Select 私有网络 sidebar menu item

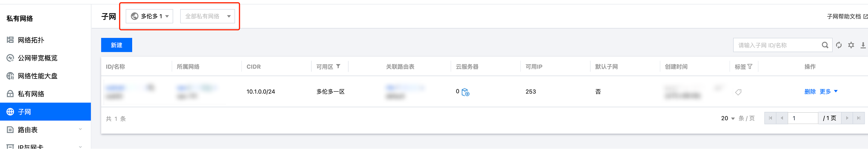pos(31,94)
